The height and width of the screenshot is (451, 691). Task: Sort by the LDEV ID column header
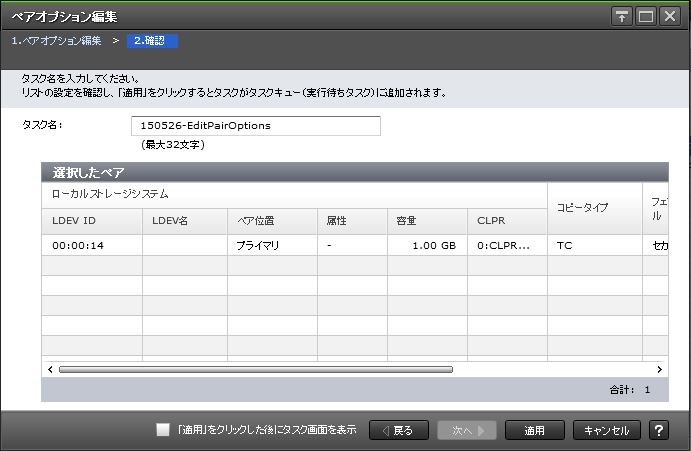[92, 221]
